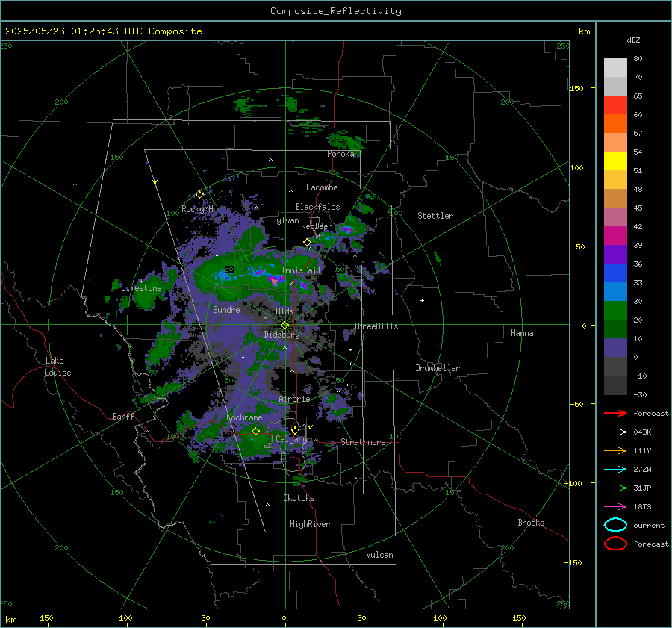672x628 pixels.
Task: Click the Ponoka city label
Action: [340, 154]
